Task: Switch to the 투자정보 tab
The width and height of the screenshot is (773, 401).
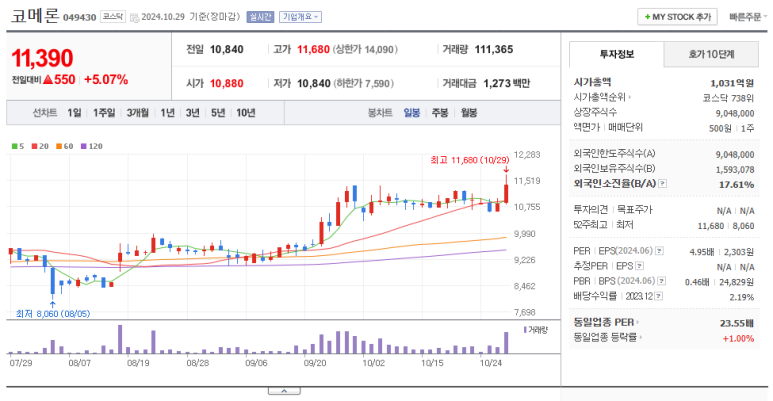Action: point(616,54)
